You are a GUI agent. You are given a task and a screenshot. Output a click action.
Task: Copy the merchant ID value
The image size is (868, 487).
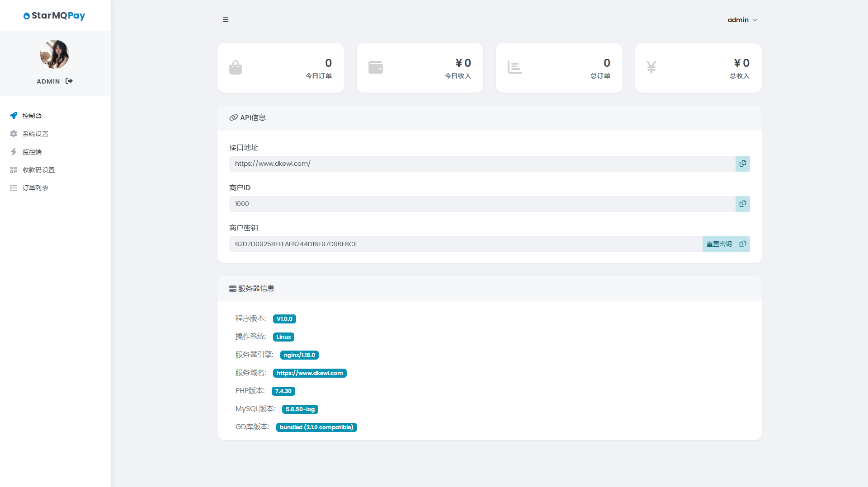pos(742,204)
